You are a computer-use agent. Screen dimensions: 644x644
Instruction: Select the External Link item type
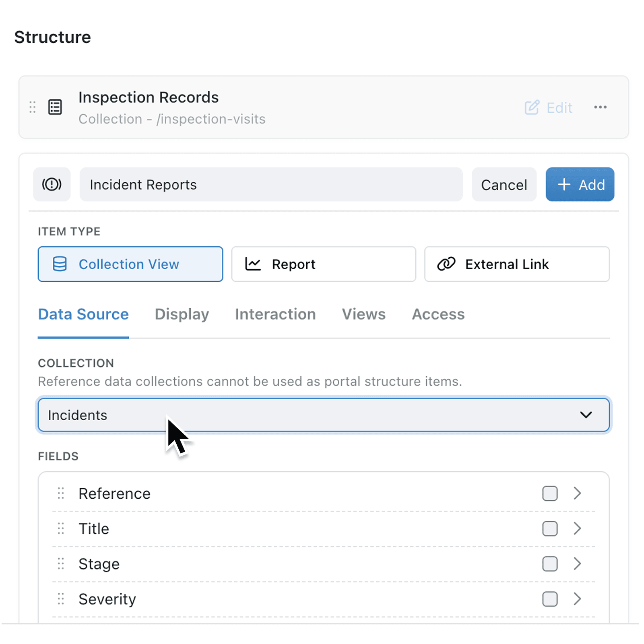516,264
